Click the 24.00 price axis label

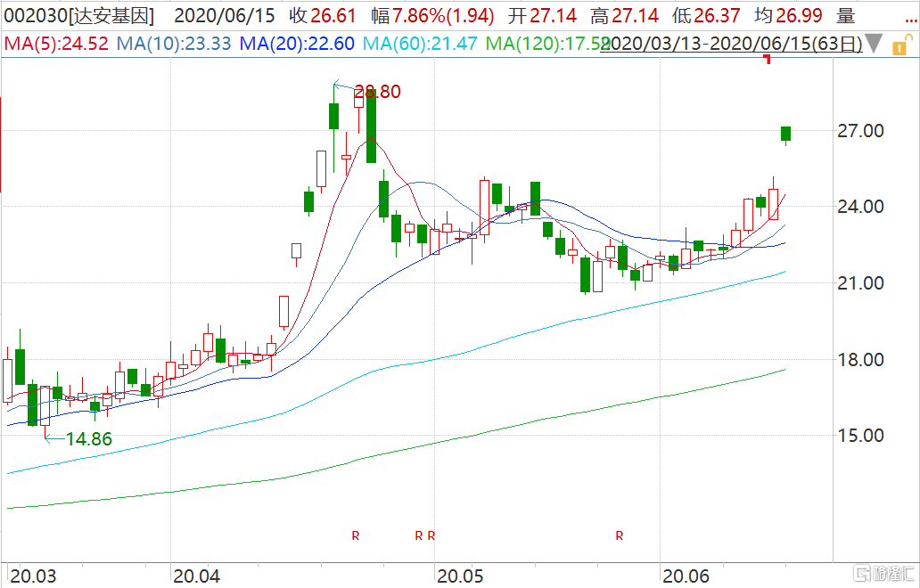tap(861, 207)
